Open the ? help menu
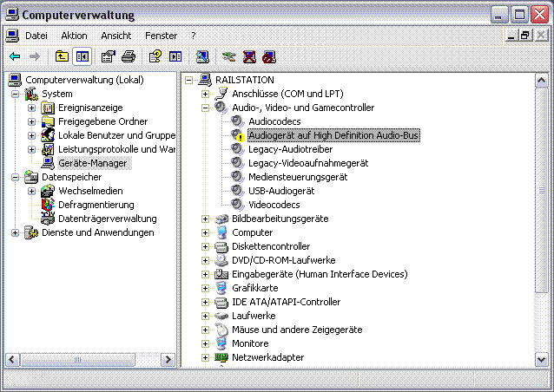 (x=194, y=36)
